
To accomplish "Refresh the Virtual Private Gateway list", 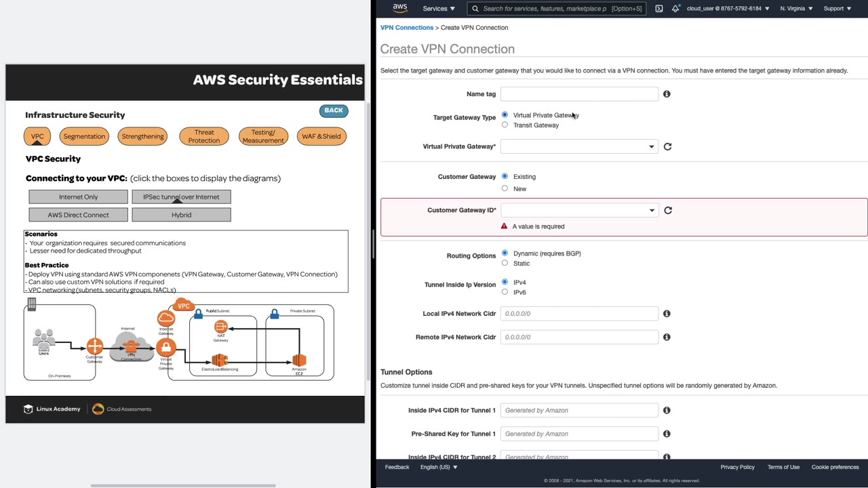I will [667, 146].
